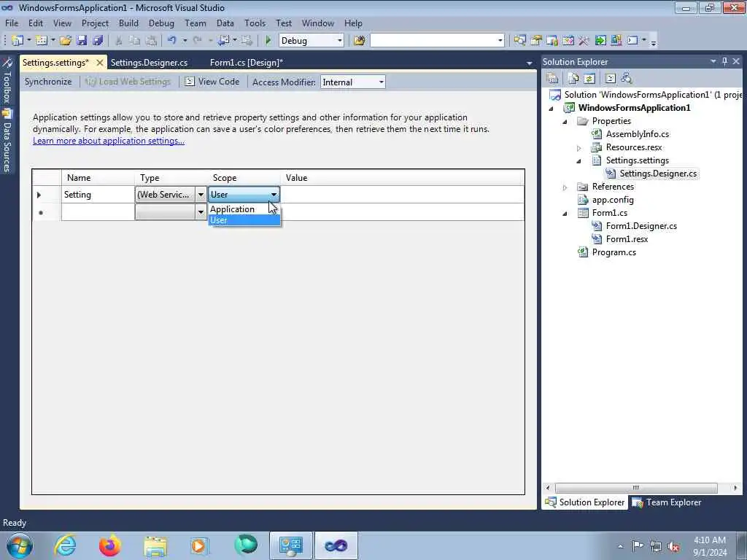Click the Save floppy disk icon
This screenshot has width=747, height=560.
82,41
